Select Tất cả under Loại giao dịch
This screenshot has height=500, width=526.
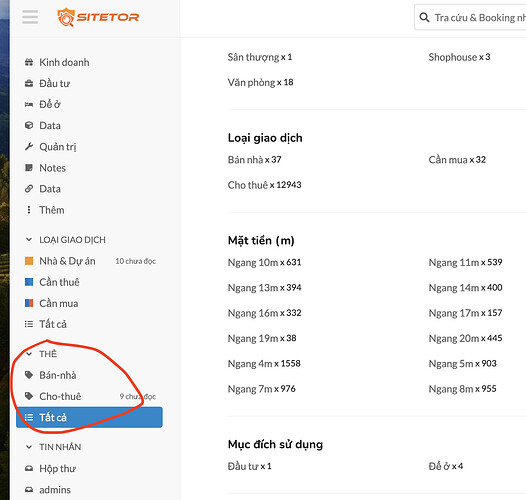[x=53, y=324]
